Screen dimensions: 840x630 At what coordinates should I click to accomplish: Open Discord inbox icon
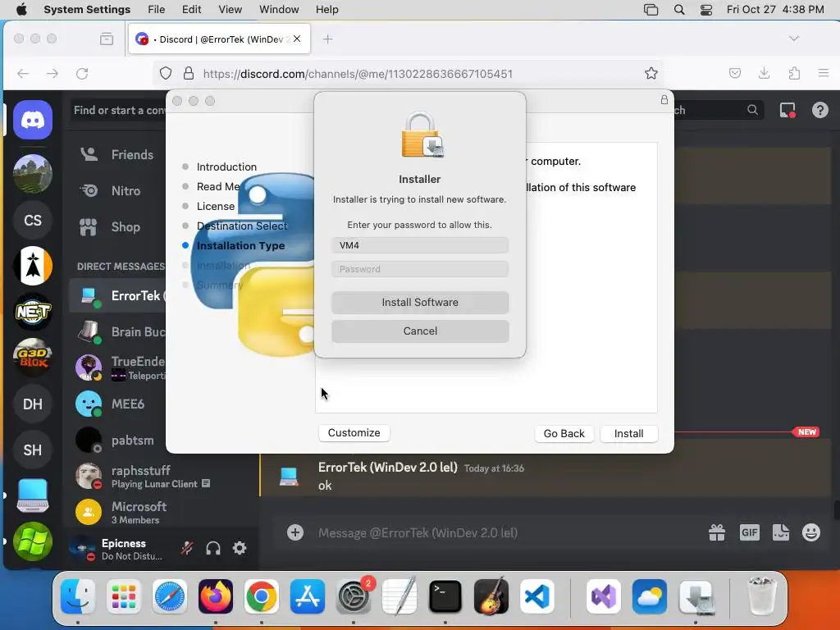(787, 111)
